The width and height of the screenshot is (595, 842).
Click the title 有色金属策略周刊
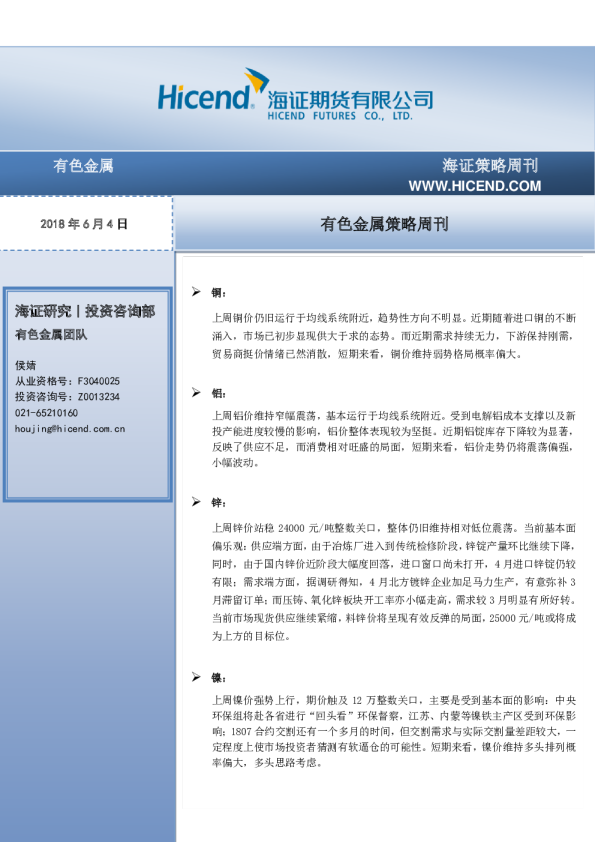(x=384, y=224)
